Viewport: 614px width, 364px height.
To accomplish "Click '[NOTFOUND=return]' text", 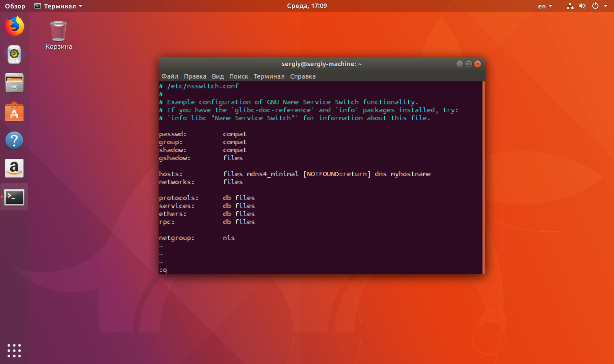I will (337, 174).
